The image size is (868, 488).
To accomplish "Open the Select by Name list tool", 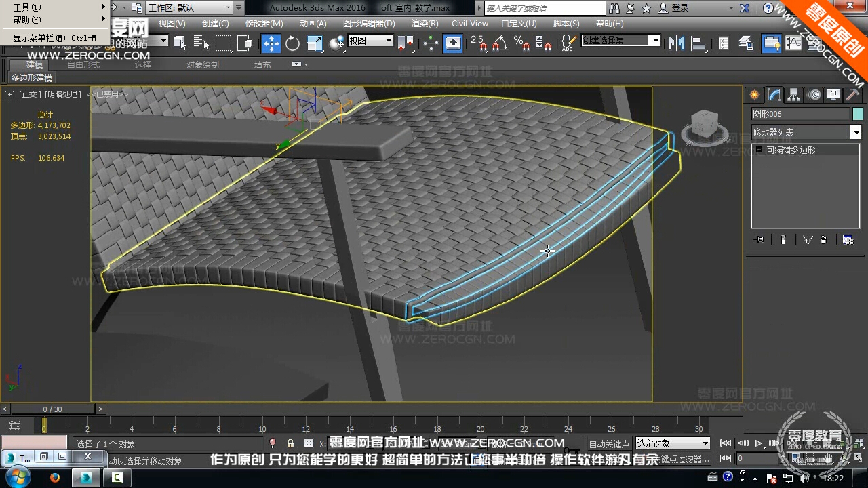I will coord(201,43).
